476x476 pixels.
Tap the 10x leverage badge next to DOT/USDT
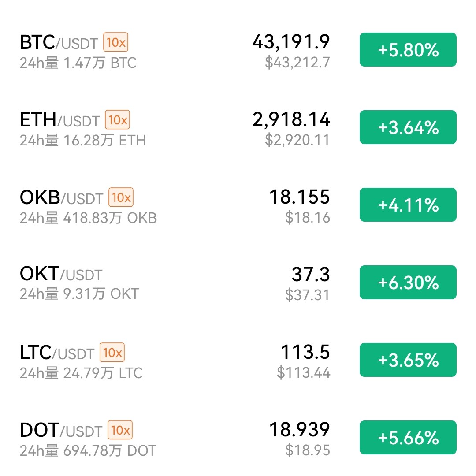tap(120, 430)
